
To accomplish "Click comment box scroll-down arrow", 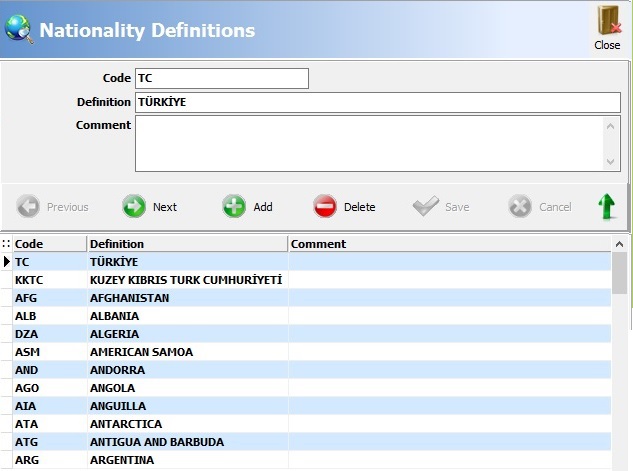I will tap(610, 162).
